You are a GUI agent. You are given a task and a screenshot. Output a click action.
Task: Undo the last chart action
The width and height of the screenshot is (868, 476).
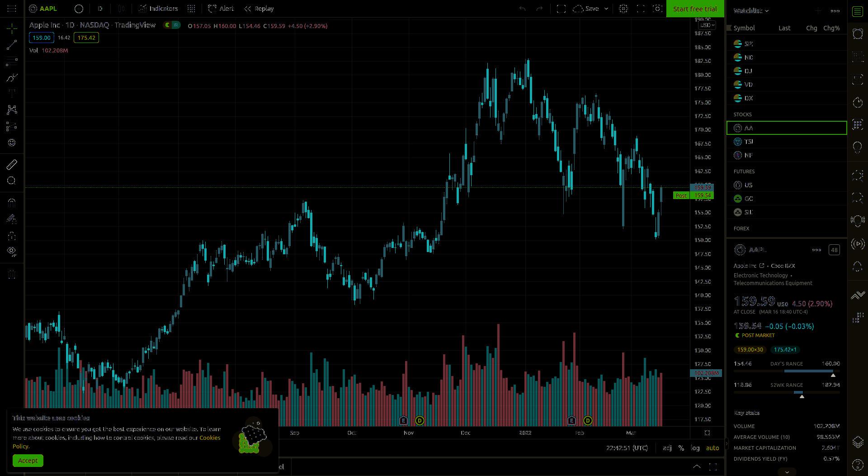point(522,9)
